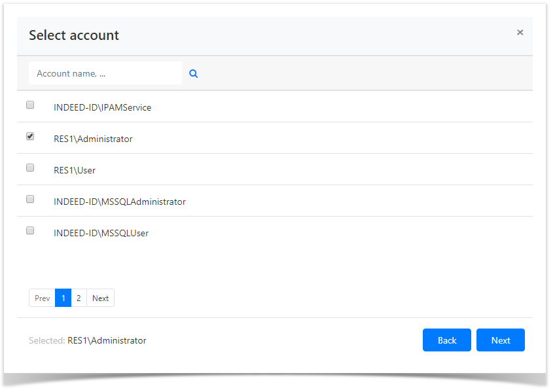Uncheck the RES1\Administrator checkbox
Image resolution: width=555 pixels, height=392 pixels.
(29, 135)
